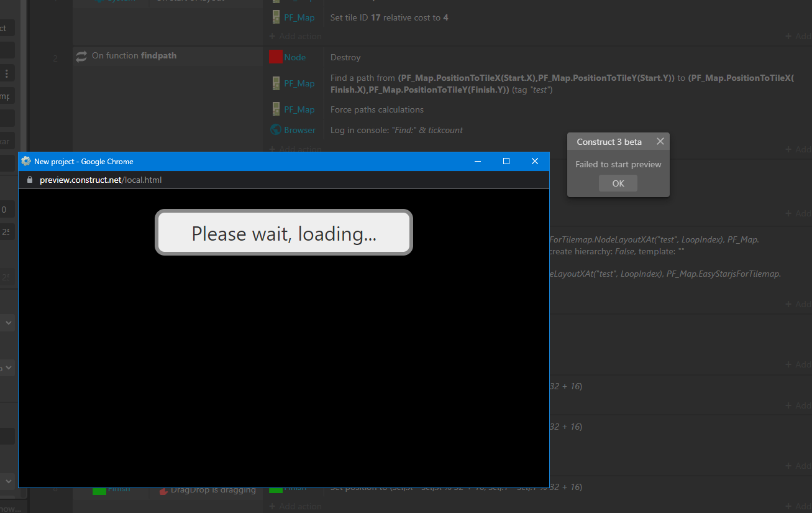The height and width of the screenshot is (513, 812).
Task: Click the PF_Map icon beside Force paths calculations
Action: coord(276,109)
